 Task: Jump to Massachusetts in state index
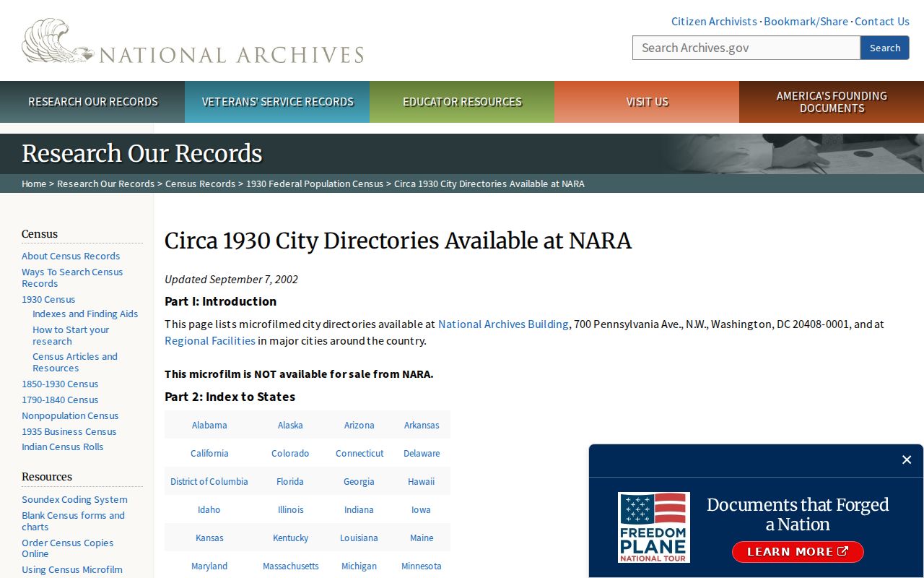pyautogui.click(x=290, y=566)
